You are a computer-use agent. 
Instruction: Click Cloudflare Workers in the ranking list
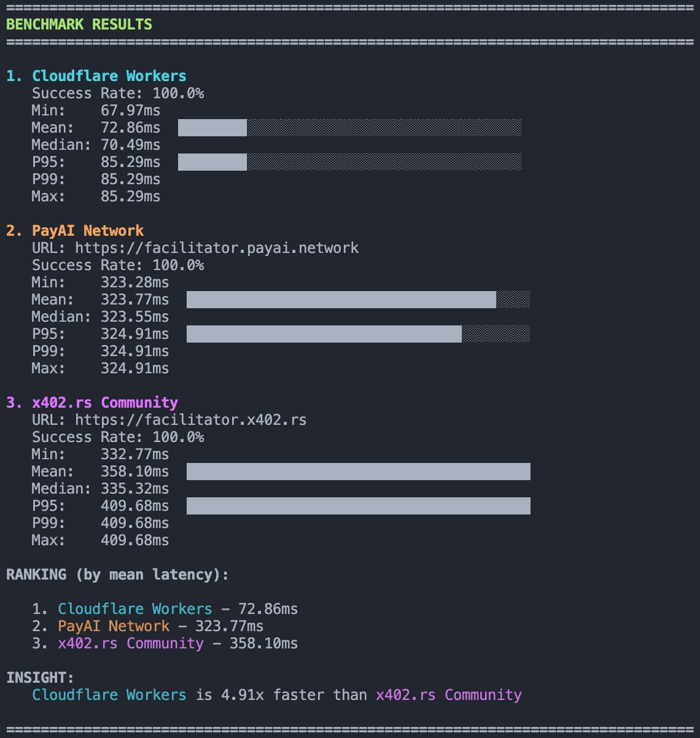(134, 609)
